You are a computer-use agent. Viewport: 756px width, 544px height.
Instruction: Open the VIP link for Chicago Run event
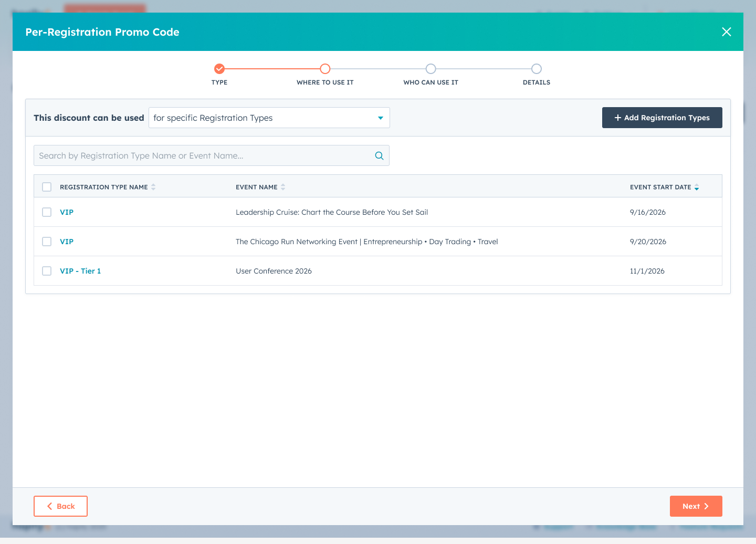click(x=67, y=242)
